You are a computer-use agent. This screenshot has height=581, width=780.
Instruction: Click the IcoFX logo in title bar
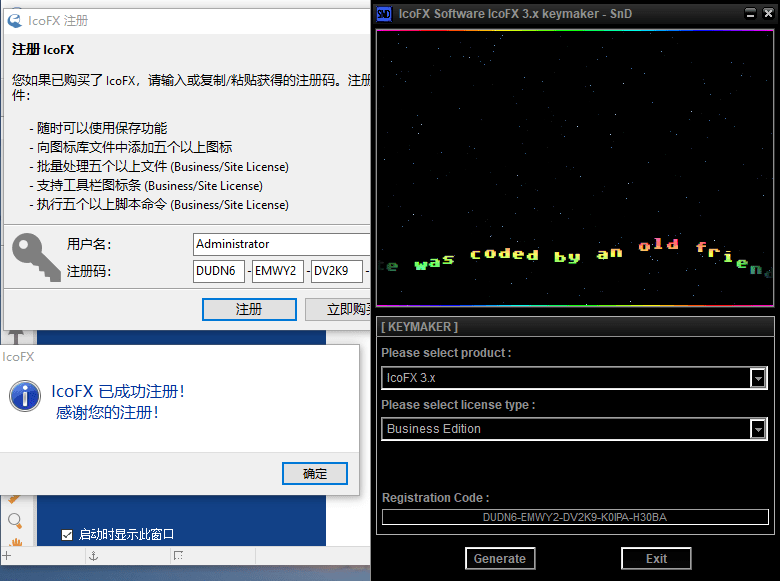15,20
